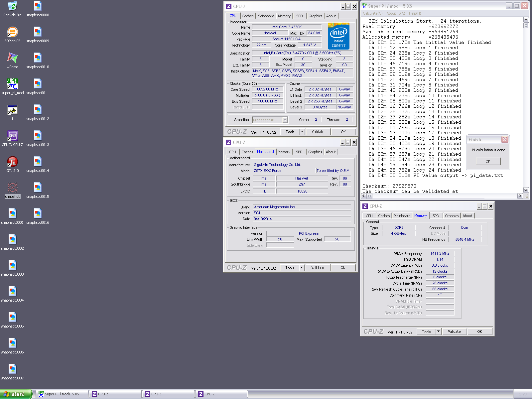Open Calculate menu in Super PI
Viewport: 532px width, 399px height.
(372, 13)
